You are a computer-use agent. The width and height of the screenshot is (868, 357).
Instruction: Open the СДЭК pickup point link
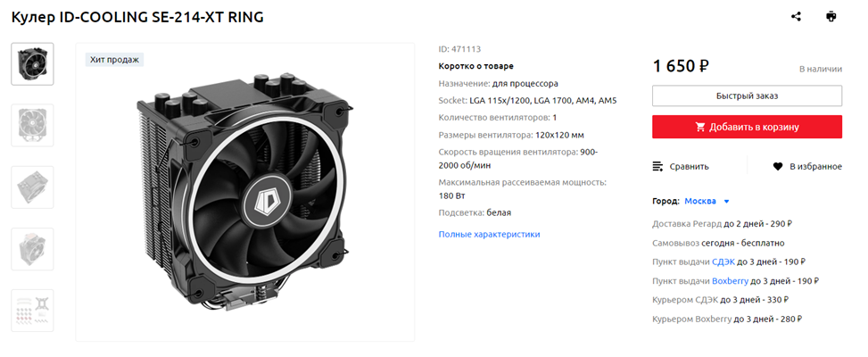point(723,262)
